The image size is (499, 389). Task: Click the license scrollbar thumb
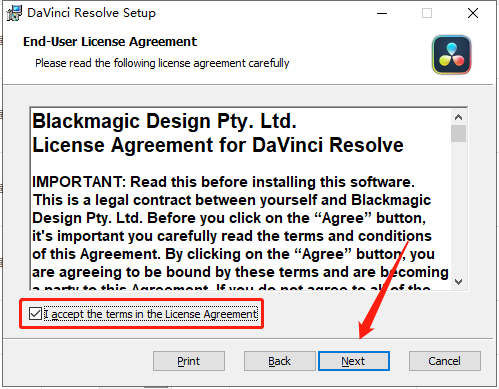459,134
